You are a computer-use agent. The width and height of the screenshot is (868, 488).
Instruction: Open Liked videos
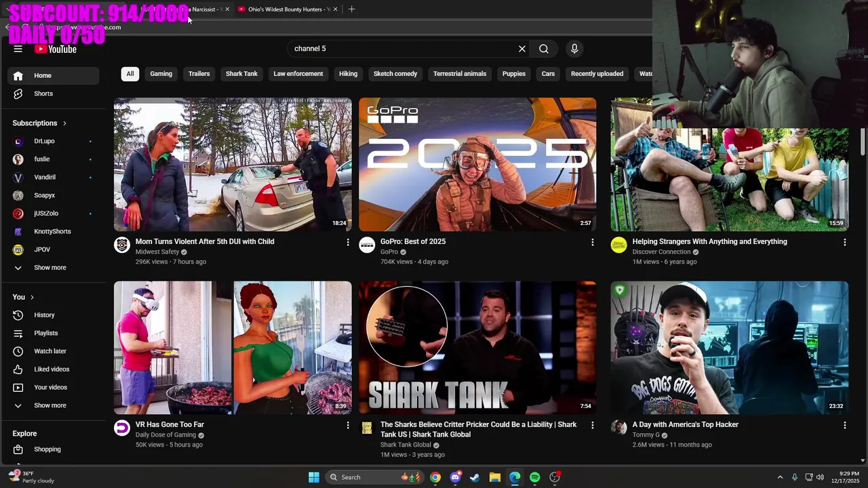[x=54, y=369]
